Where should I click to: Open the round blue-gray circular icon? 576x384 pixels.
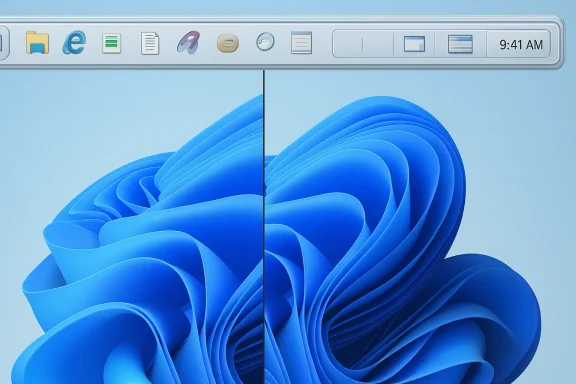pyautogui.click(x=265, y=42)
